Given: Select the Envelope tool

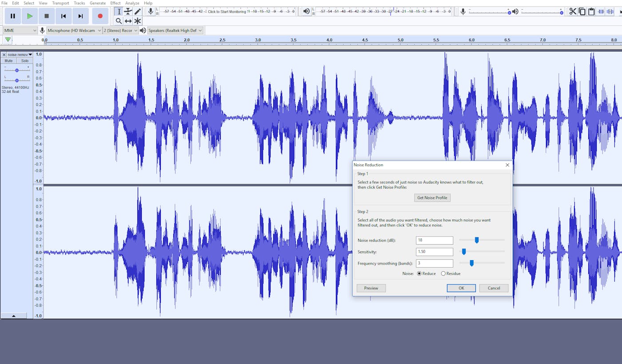Looking at the screenshot, I should [128, 12].
